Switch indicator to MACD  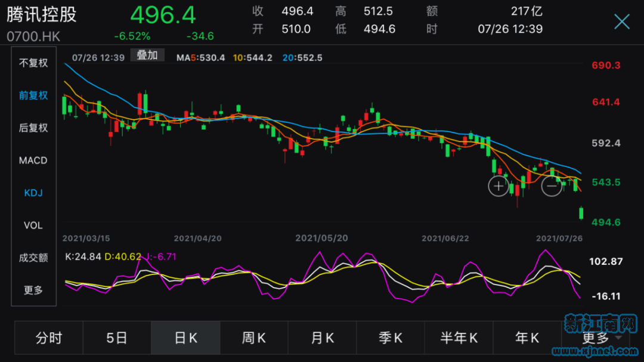tap(33, 160)
